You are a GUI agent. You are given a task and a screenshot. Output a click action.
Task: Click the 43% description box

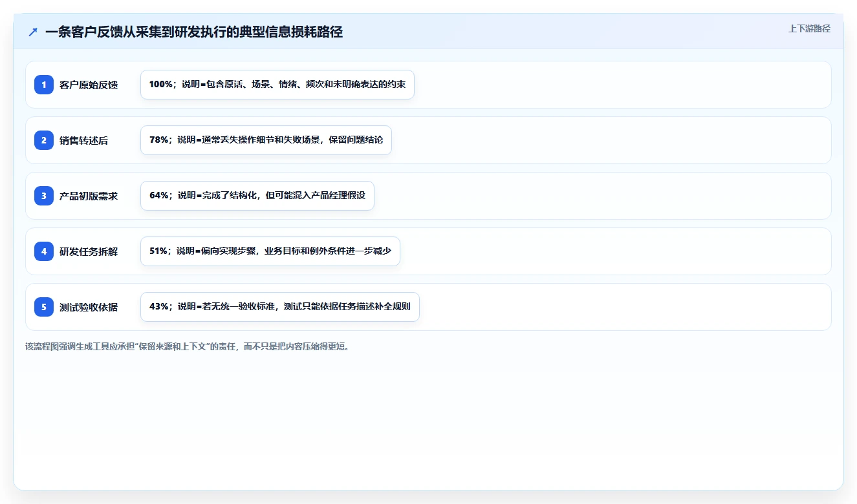click(280, 307)
